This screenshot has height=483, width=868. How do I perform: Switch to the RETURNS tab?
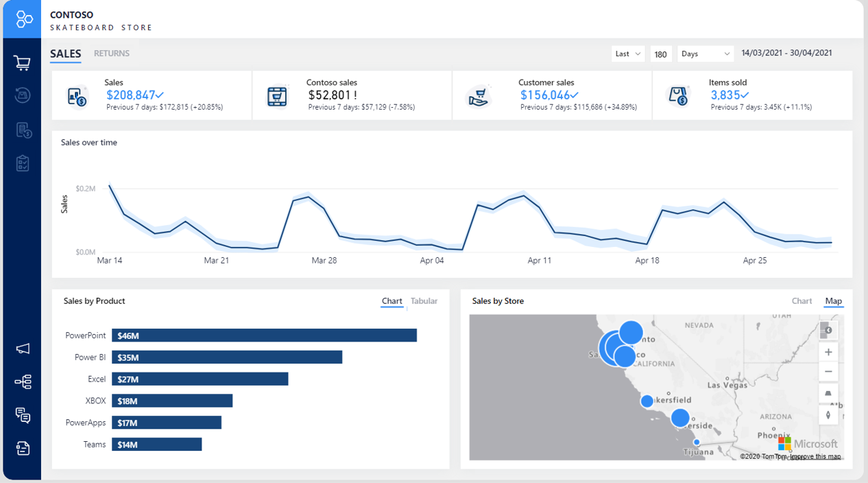click(x=112, y=54)
